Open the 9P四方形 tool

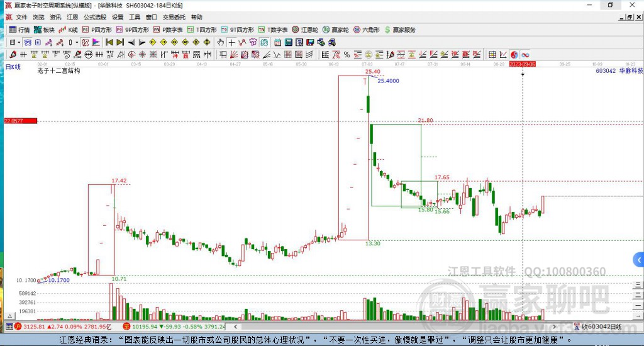pos(132,30)
